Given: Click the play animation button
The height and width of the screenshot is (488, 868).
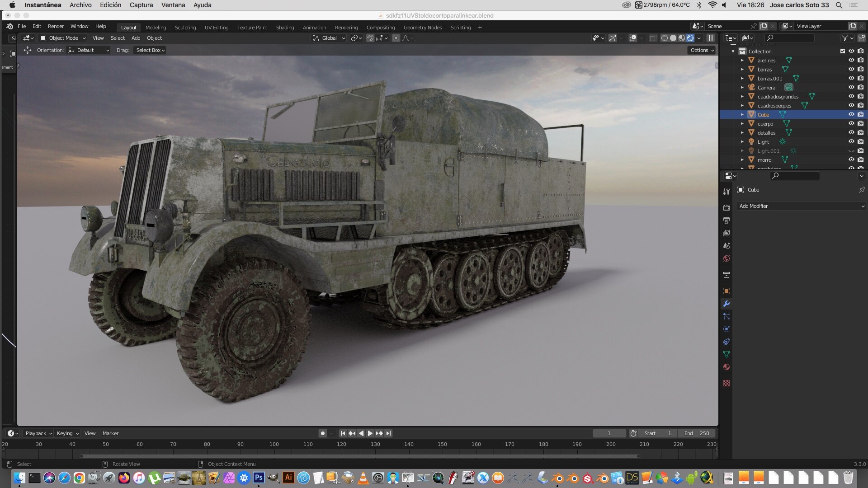Looking at the screenshot, I should coord(370,433).
